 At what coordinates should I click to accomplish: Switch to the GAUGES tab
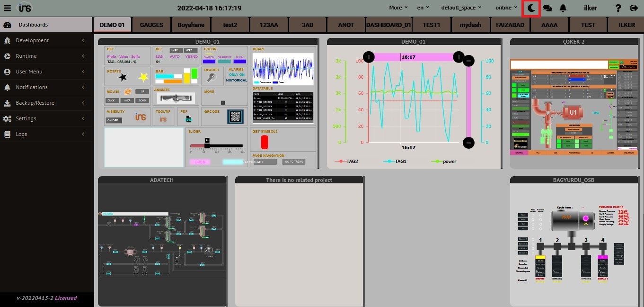[151, 25]
